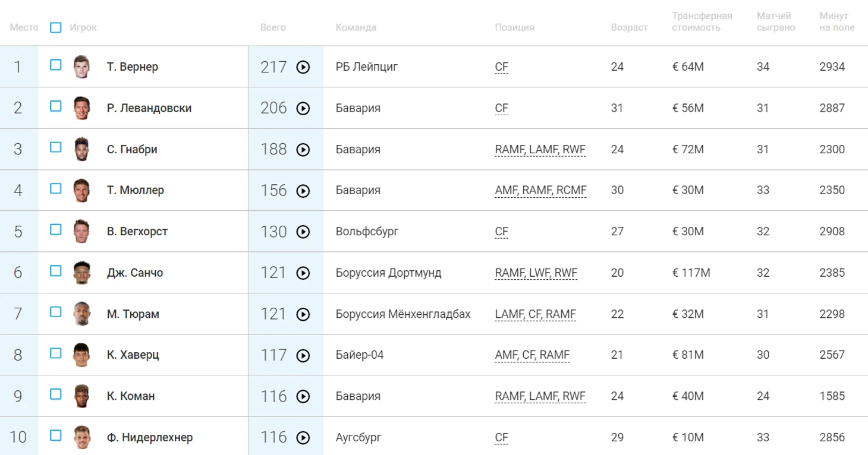Sort by Трансферная стоимость column header
This screenshot has height=455, width=868.
[702, 22]
